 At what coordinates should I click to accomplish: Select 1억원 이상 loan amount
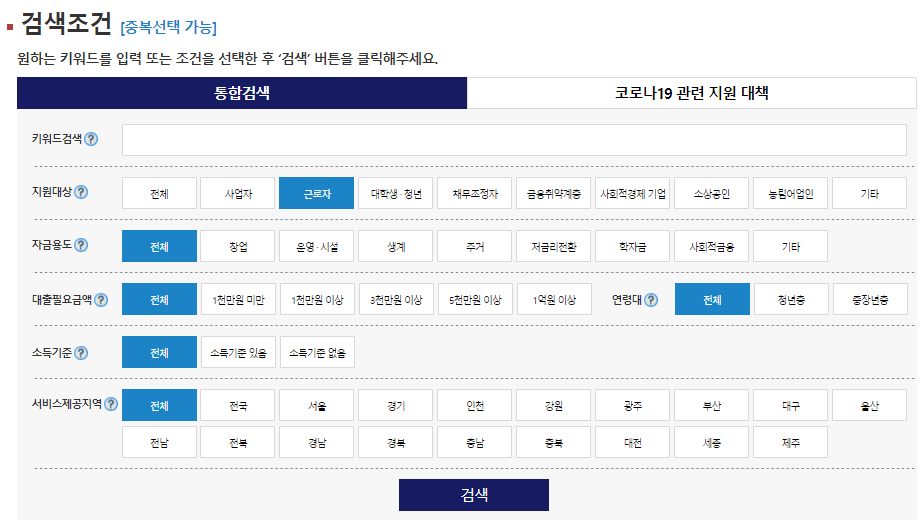click(x=554, y=300)
